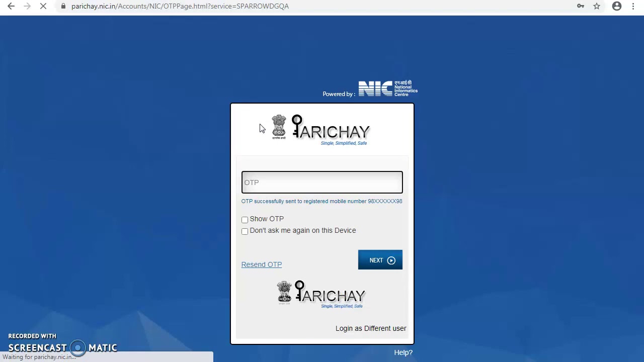This screenshot has width=644, height=362.
Task: Click the padlock site info icon
Action: click(x=63, y=6)
